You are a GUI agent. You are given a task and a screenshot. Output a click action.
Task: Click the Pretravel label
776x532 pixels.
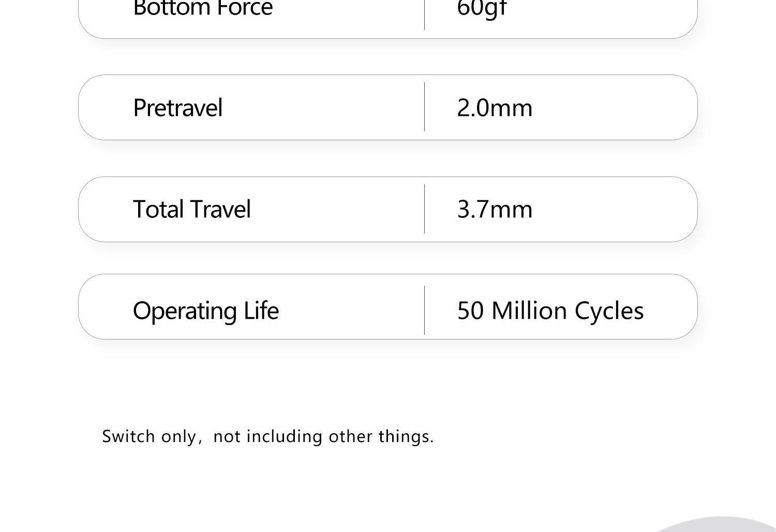(x=177, y=108)
